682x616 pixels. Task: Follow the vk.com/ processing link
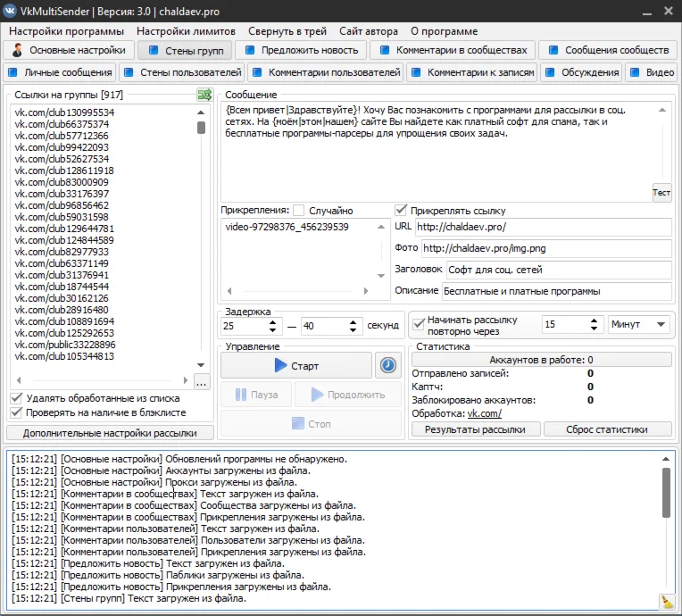pyautogui.click(x=485, y=413)
